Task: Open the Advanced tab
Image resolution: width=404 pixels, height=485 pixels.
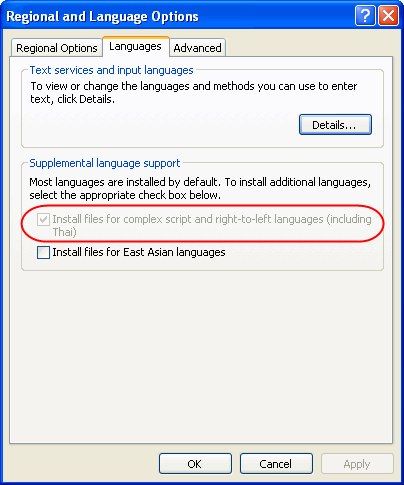Action: point(197,48)
